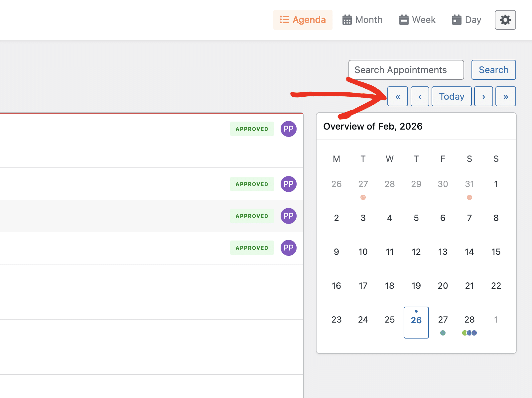Click the Agenda list icon
Image resolution: width=532 pixels, height=398 pixels.
click(x=284, y=20)
